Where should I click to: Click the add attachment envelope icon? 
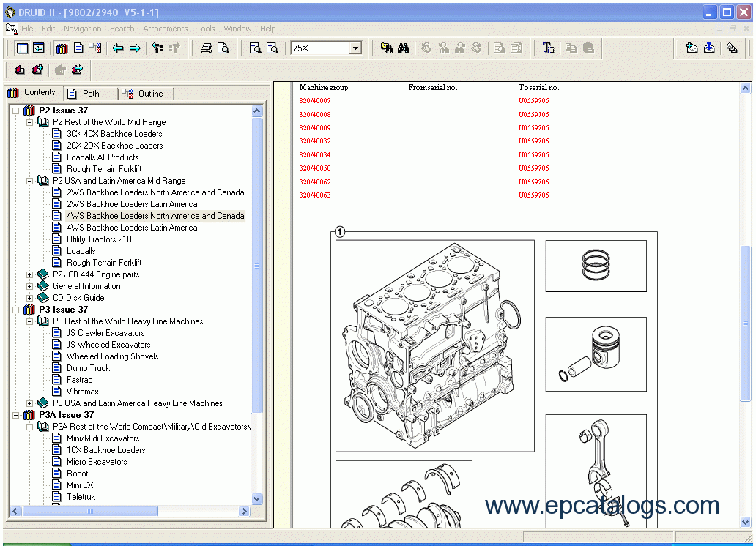(x=692, y=48)
